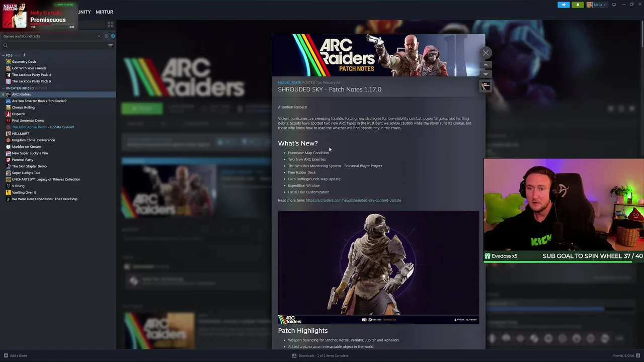Viewport: 644px width, 362px height.
Task: Open The Jackbox Party Pack 4
Action: coord(31,75)
